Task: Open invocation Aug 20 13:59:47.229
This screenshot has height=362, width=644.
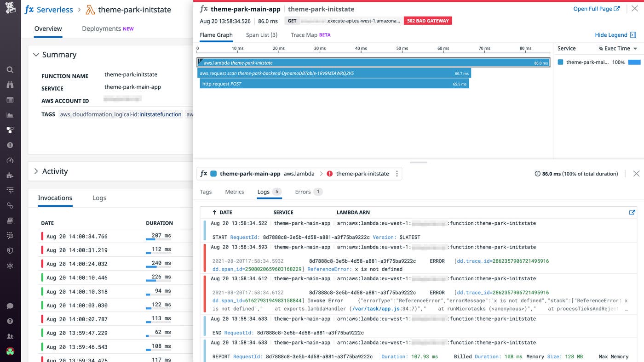Action: click(x=116, y=333)
